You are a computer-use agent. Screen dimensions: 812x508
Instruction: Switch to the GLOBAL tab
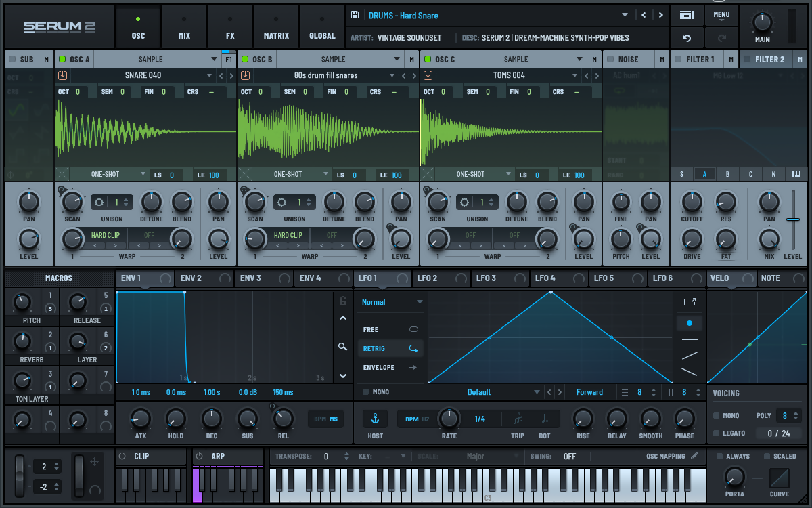click(x=322, y=27)
